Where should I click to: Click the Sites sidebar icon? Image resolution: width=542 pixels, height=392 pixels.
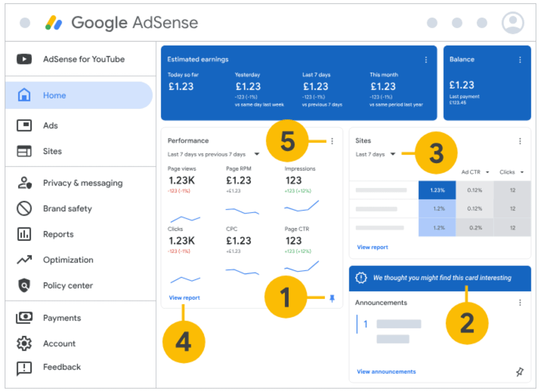[x=24, y=151]
